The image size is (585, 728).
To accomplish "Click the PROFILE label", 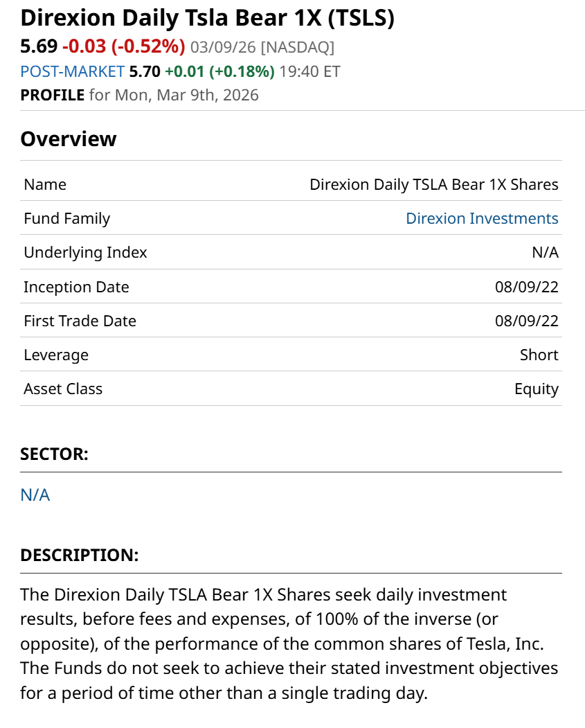I will pyautogui.click(x=52, y=95).
